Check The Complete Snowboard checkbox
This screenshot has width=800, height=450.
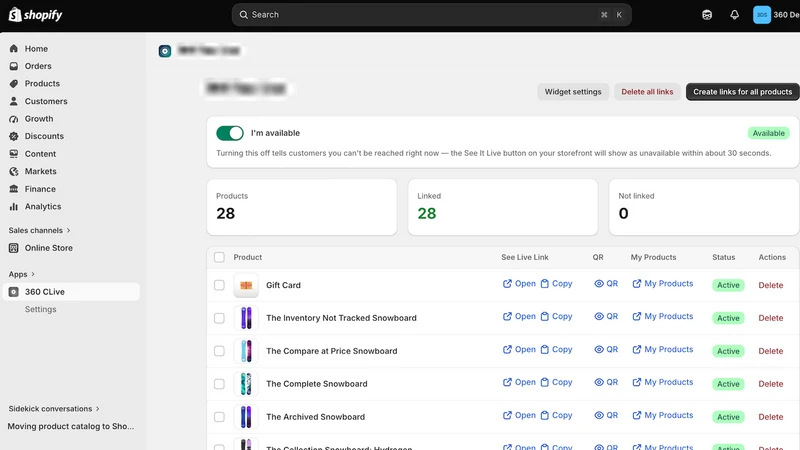coord(219,384)
